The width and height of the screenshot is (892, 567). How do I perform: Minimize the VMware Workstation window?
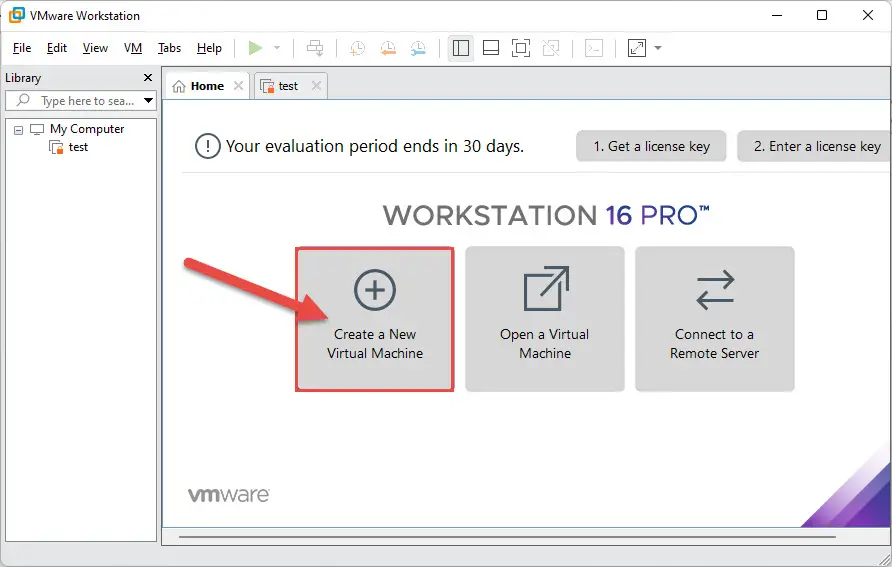(x=777, y=15)
